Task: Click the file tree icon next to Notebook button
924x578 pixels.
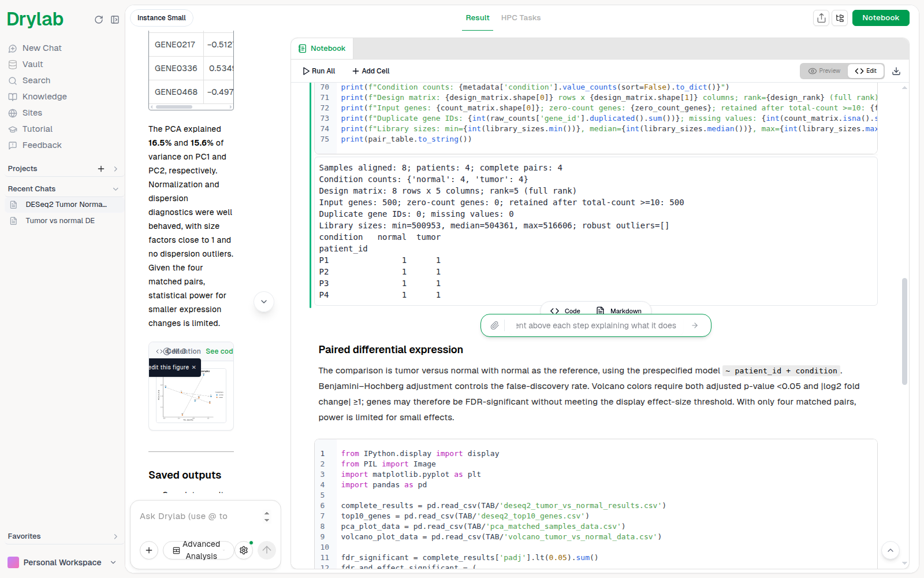Action: pyautogui.click(x=840, y=18)
